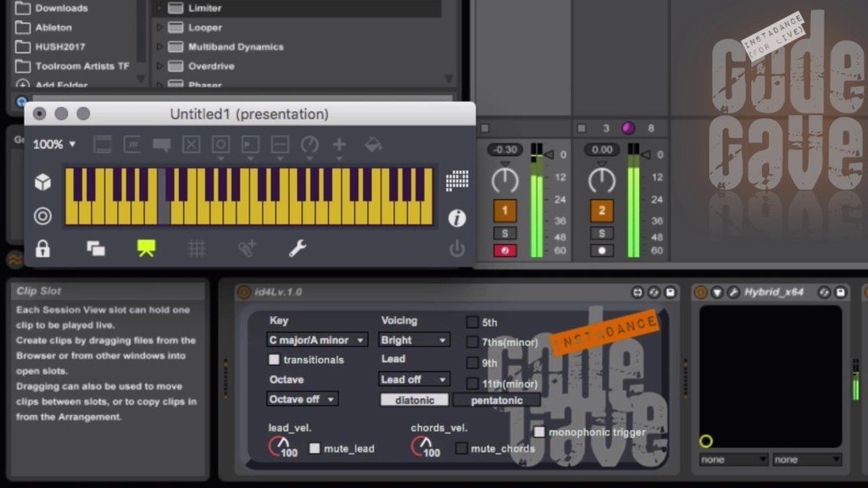Open the Octave off dropdown
This screenshot has width=868, height=488.
pyautogui.click(x=302, y=399)
